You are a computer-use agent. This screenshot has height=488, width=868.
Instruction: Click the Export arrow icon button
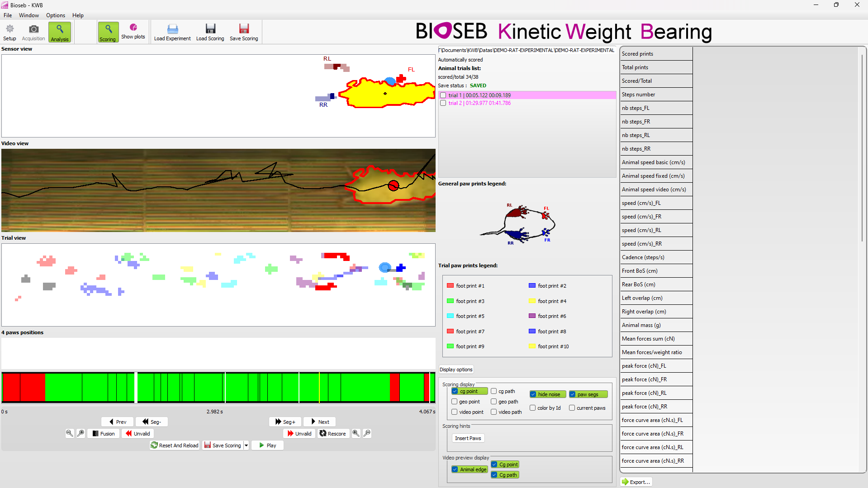point(636,482)
